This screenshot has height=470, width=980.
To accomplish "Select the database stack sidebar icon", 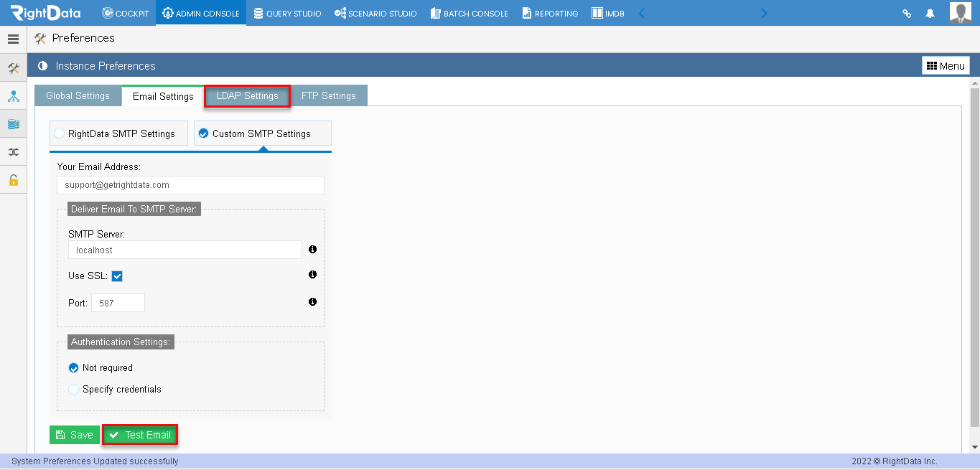I will [x=13, y=124].
